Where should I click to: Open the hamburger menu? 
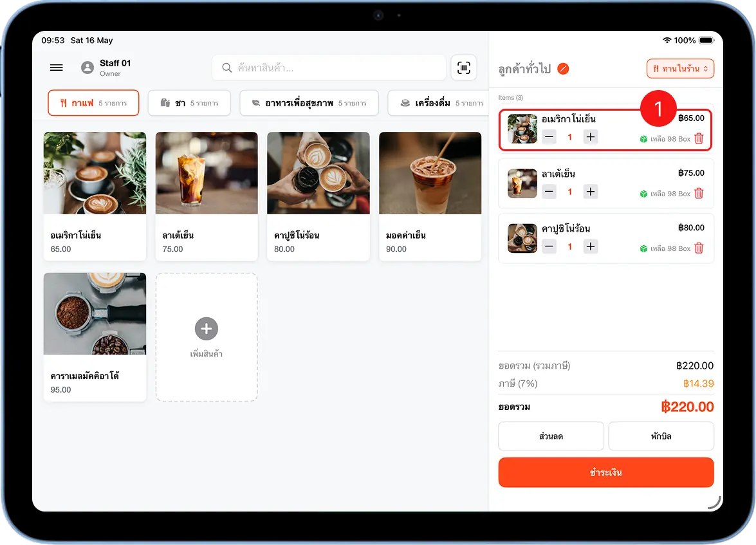point(57,68)
